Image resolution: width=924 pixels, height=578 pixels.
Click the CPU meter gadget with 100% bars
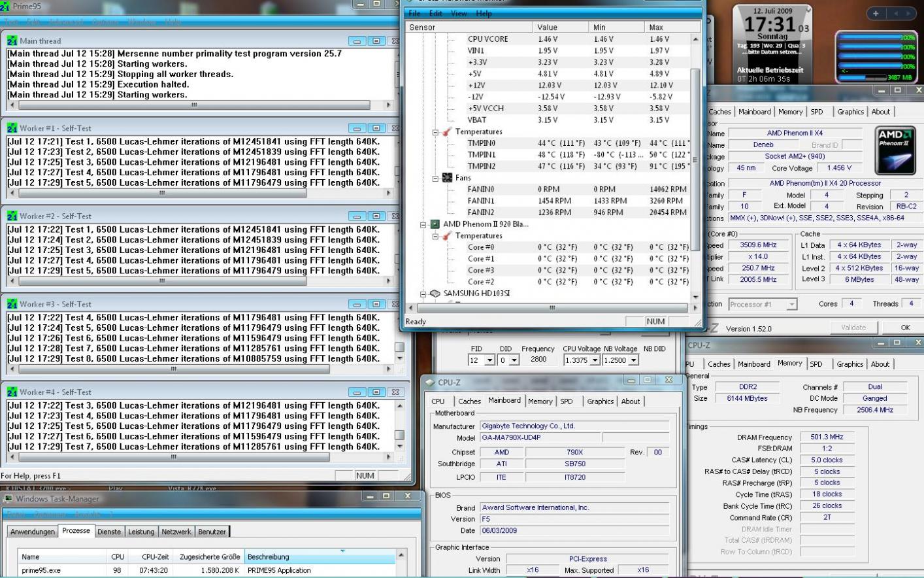pyautogui.click(x=876, y=56)
